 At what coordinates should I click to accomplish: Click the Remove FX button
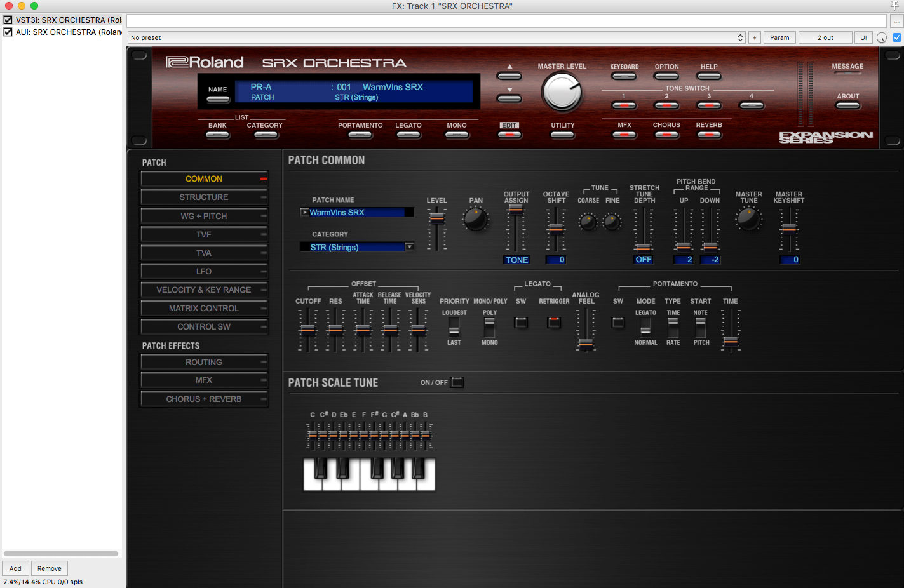pyautogui.click(x=50, y=568)
